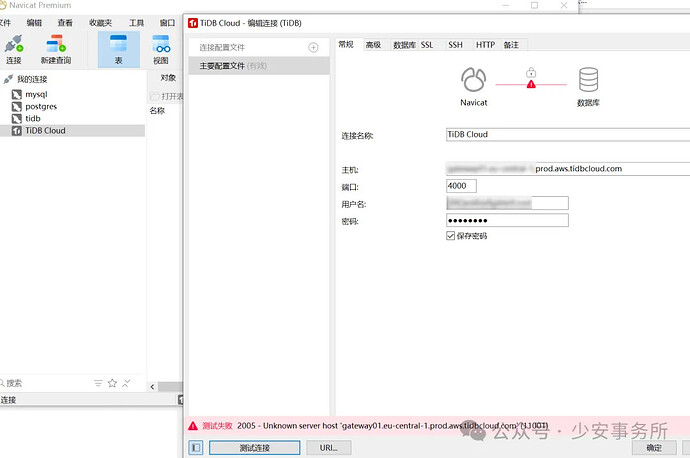
Task: Click the 确定 OK button
Action: point(654,448)
